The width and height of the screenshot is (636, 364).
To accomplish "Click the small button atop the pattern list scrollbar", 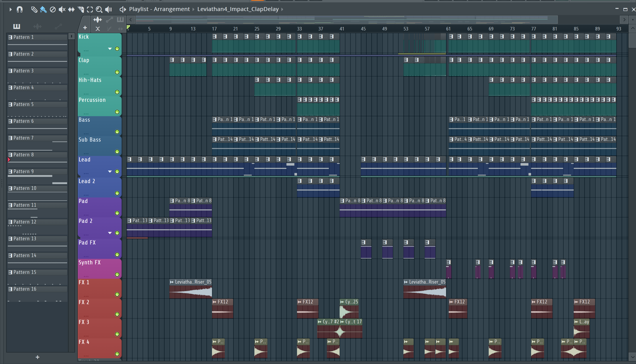I will (72, 36).
